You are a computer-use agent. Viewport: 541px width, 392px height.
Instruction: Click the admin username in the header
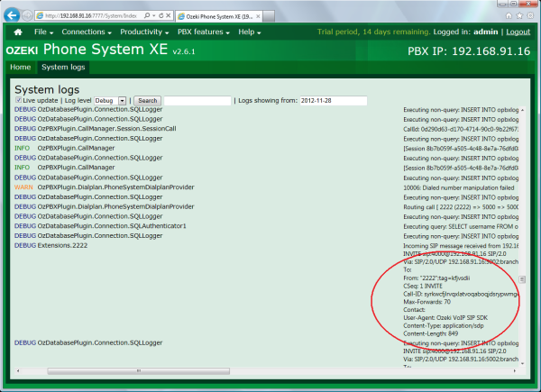[x=485, y=32]
